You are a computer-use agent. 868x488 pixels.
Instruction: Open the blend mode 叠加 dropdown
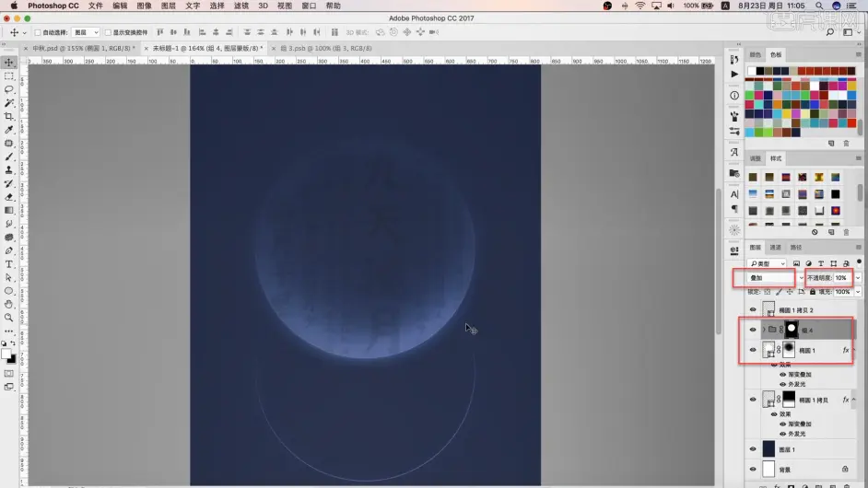coord(775,278)
